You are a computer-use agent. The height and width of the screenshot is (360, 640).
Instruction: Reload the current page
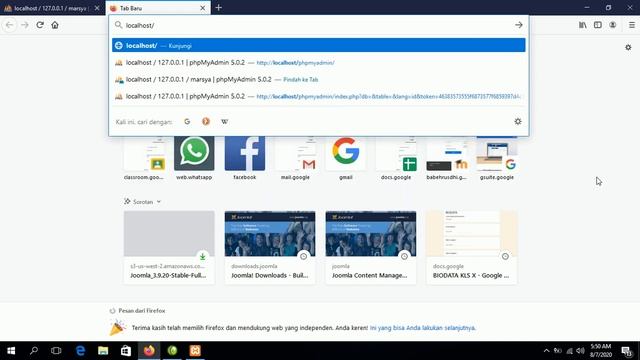40,25
